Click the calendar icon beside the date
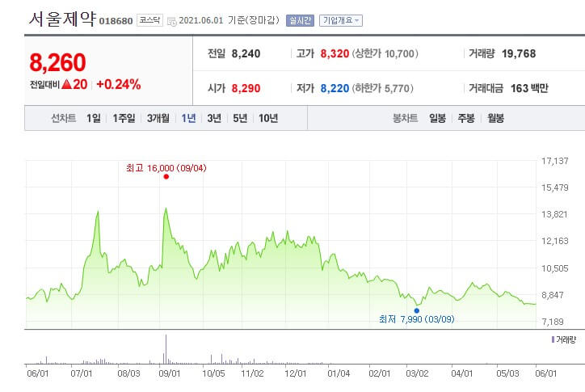 pos(171,21)
